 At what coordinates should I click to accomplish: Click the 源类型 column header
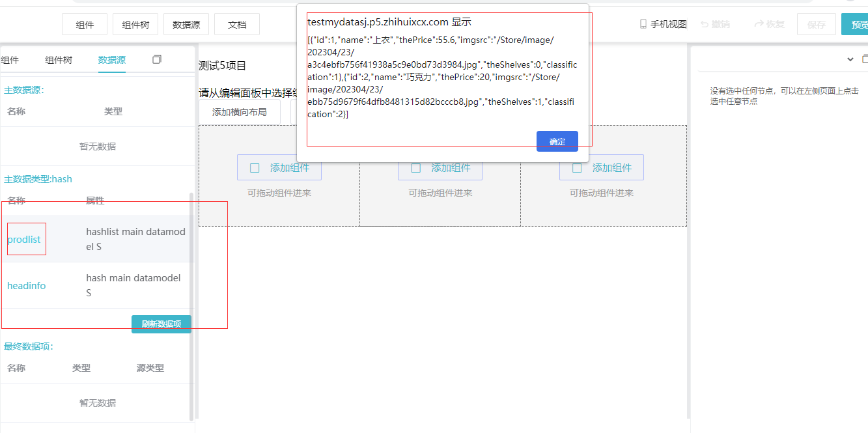click(x=150, y=368)
